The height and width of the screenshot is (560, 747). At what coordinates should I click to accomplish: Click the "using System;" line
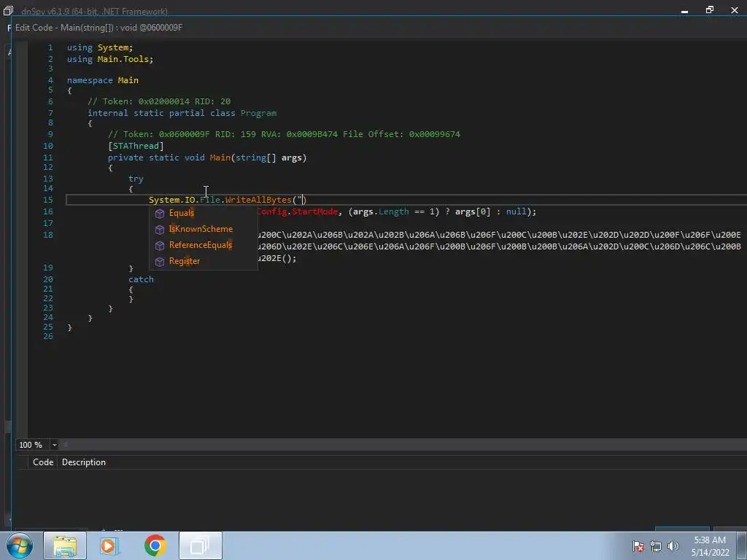(x=99, y=47)
